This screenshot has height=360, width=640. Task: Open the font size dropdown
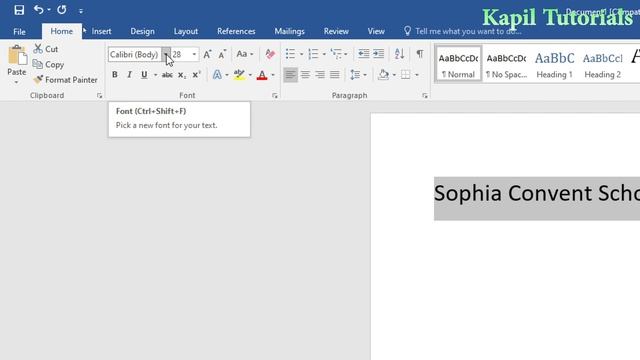coord(194,54)
